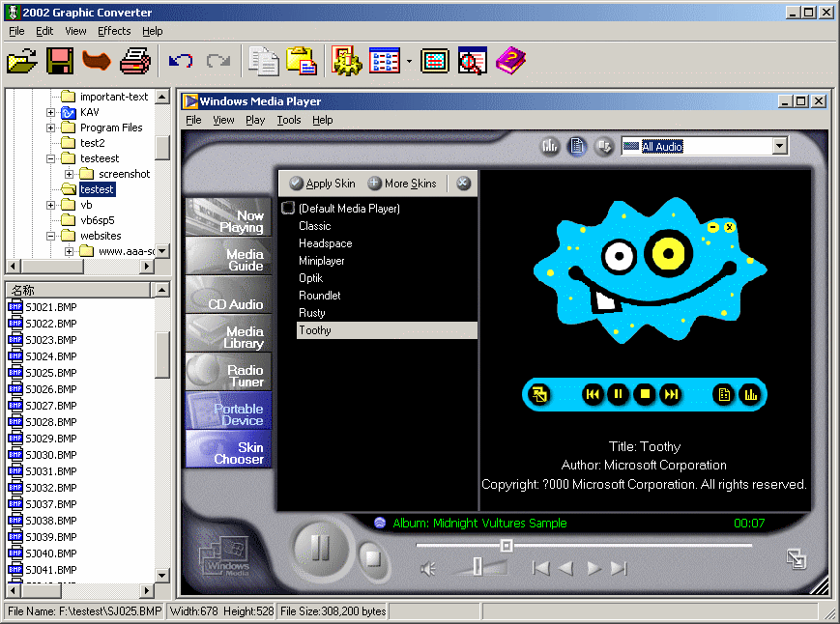Open the Skin Chooser tab
840x624 pixels.
click(x=229, y=449)
